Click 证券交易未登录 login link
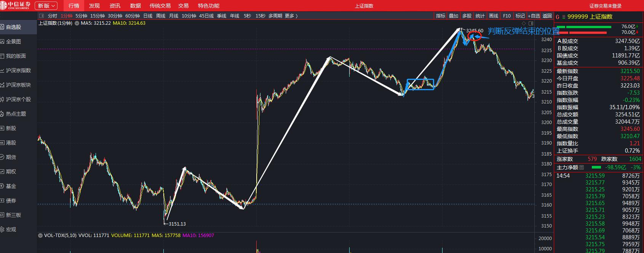Screen dimensions: 644x253 point(605,6)
